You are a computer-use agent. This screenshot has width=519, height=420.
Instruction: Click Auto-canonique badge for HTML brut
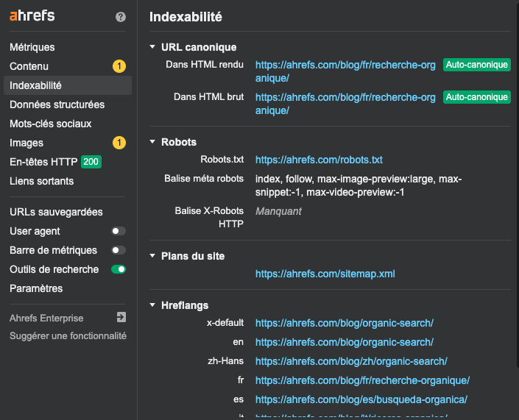click(x=476, y=97)
